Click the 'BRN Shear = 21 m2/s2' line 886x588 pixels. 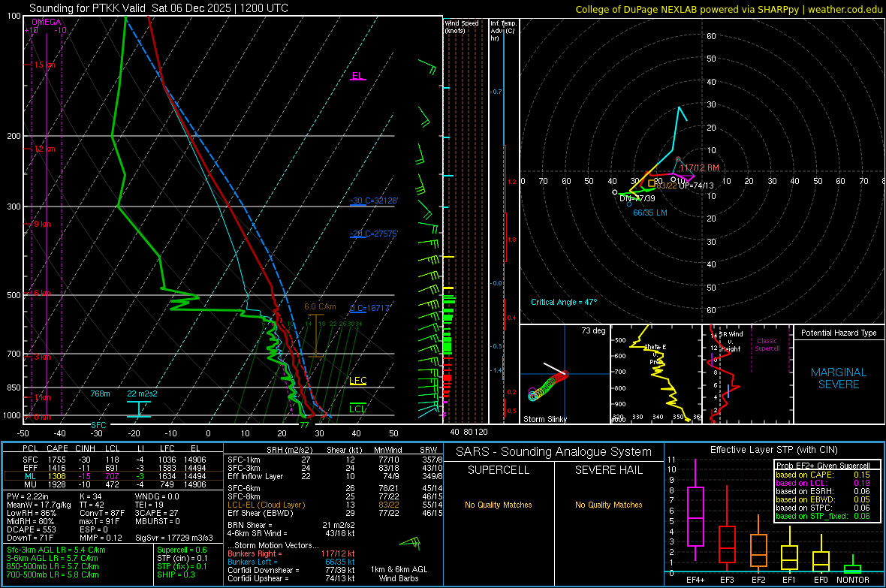(x=291, y=525)
